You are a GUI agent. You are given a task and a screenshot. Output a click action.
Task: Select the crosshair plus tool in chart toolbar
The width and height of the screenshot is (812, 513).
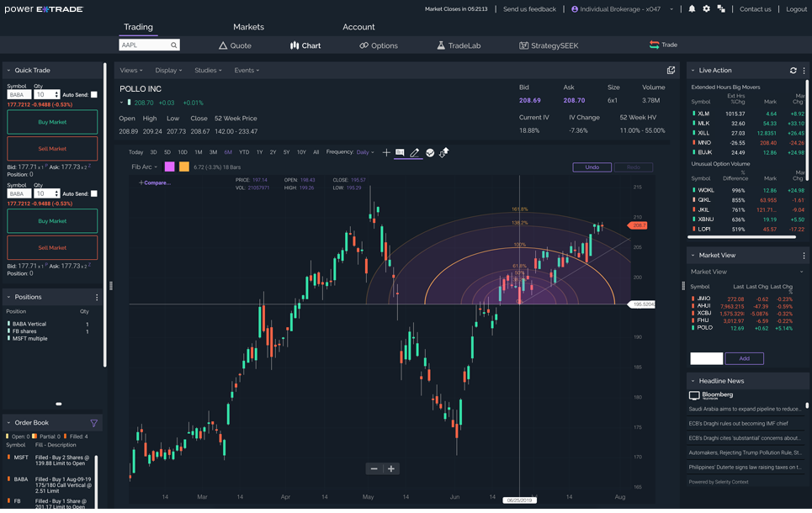(x=386, y=152)
